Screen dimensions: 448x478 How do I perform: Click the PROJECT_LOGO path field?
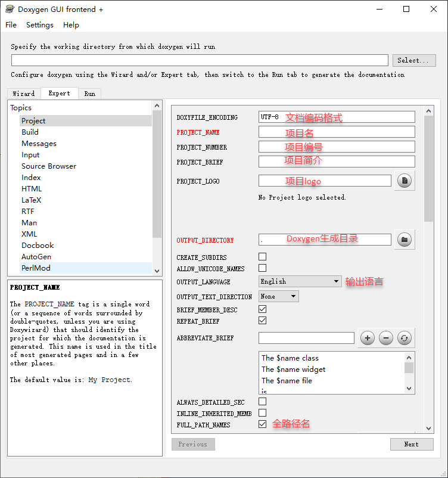click(x=325, y=181)
